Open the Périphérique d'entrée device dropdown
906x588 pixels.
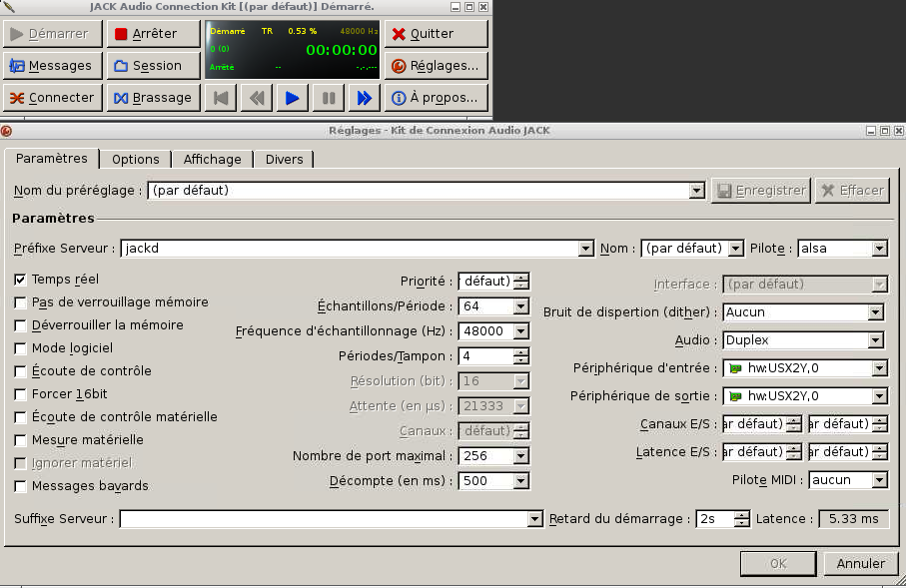click(879, 368)
